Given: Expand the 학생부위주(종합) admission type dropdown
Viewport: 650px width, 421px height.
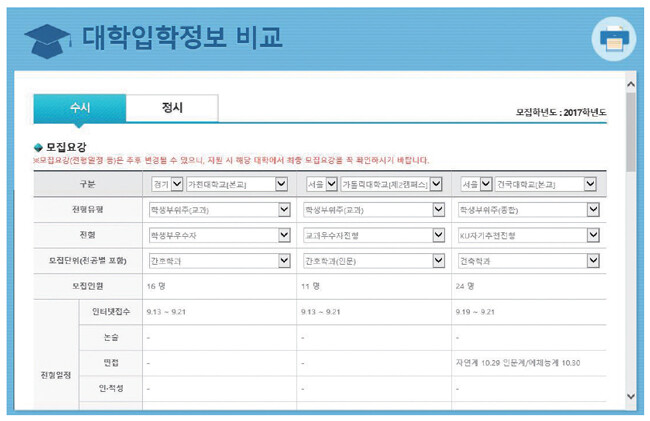Looking at the screenshot, I should pos(528,210).
